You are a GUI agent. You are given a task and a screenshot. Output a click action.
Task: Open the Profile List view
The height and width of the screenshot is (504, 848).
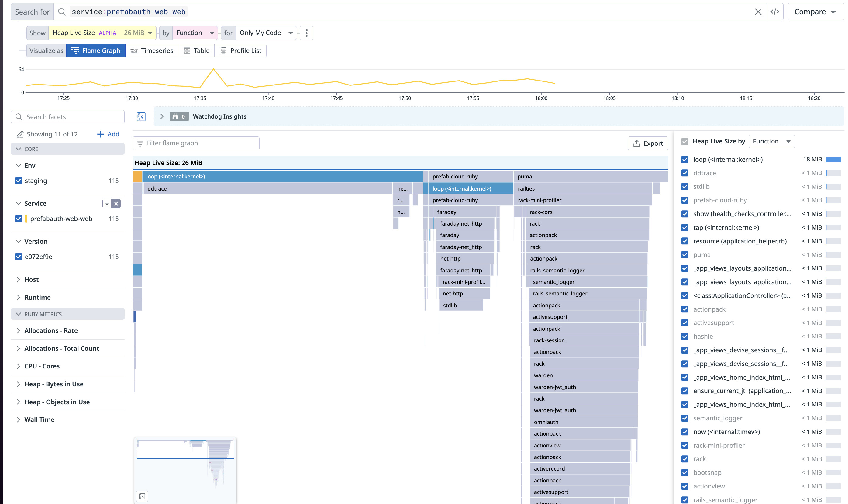pyautogui.click(x=240, y=50)
